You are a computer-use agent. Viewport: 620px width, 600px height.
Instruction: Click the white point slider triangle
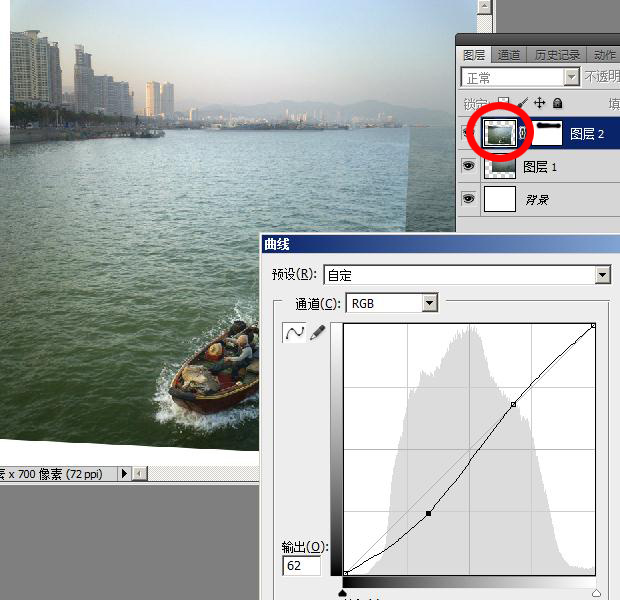pyautogui.click(x=596, y=593)
